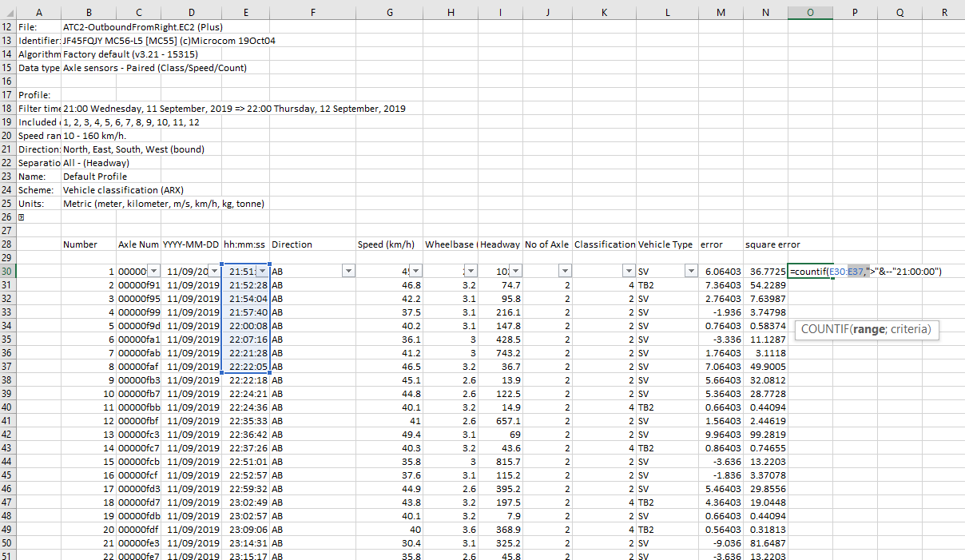Image resolution: width=965 pixels, height=560 pixels.
Task: Select column header E
Action: point(245,11)
